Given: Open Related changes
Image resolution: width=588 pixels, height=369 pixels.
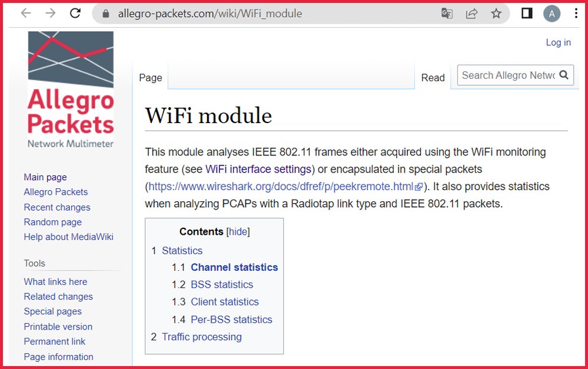Looking at the screenshot, I should [58, 297].
